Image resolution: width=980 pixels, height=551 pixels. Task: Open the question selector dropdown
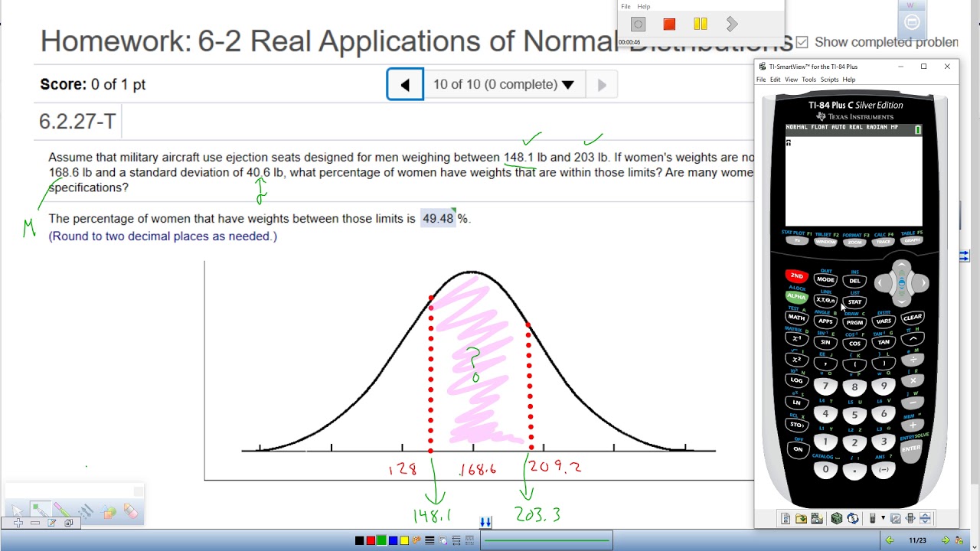503,84
